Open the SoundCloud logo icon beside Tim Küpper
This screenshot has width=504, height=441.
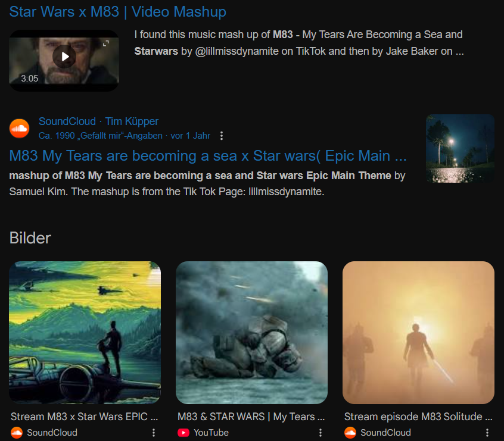pos(19,129)
